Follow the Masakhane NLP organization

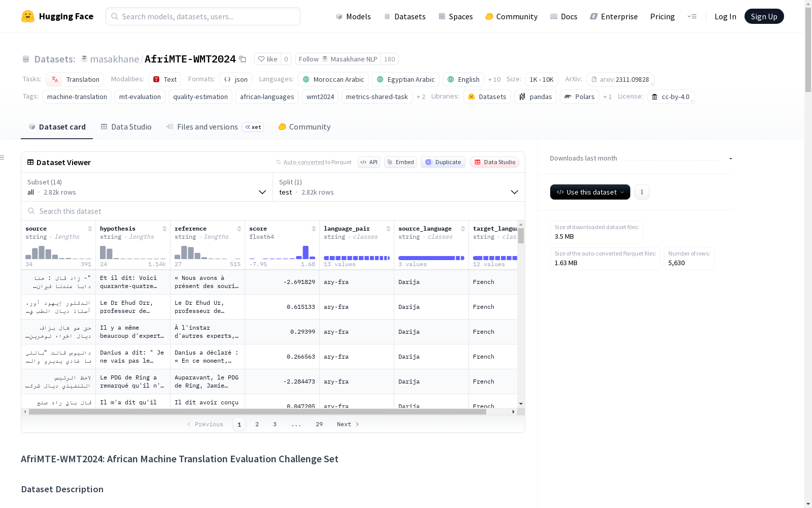[x=338, y=59]
